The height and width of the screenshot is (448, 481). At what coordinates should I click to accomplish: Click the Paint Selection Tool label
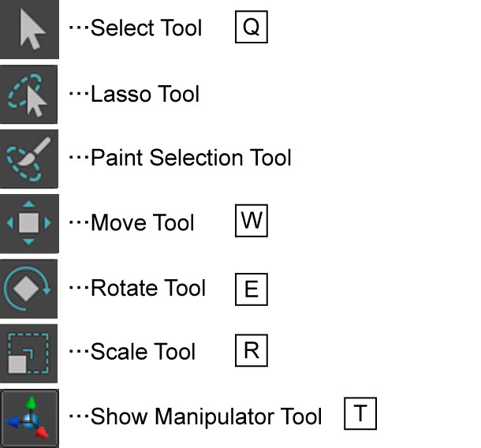pos(191,158)
